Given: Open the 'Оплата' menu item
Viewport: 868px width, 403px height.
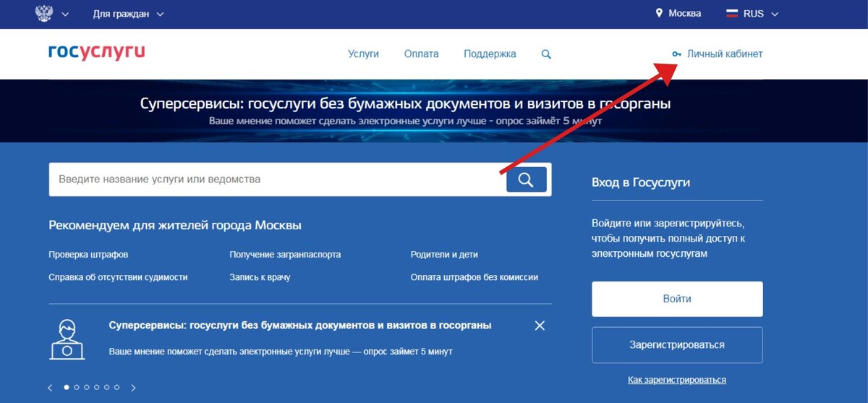Looking at the screenshot, I should click(x=422, y=54).
